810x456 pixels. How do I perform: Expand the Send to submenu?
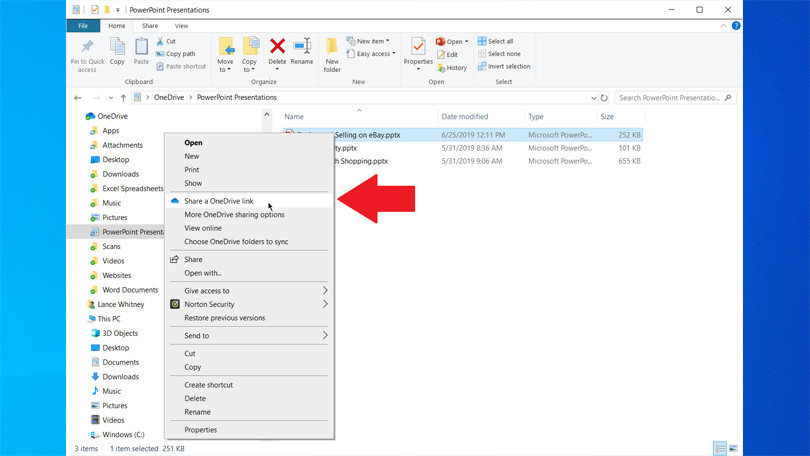tap(250, 336)
